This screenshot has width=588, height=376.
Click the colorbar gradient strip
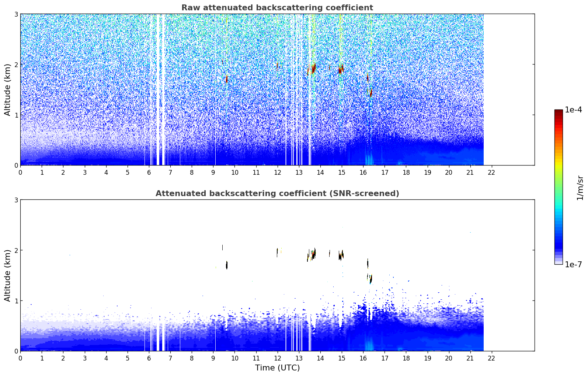coord(559,187)
